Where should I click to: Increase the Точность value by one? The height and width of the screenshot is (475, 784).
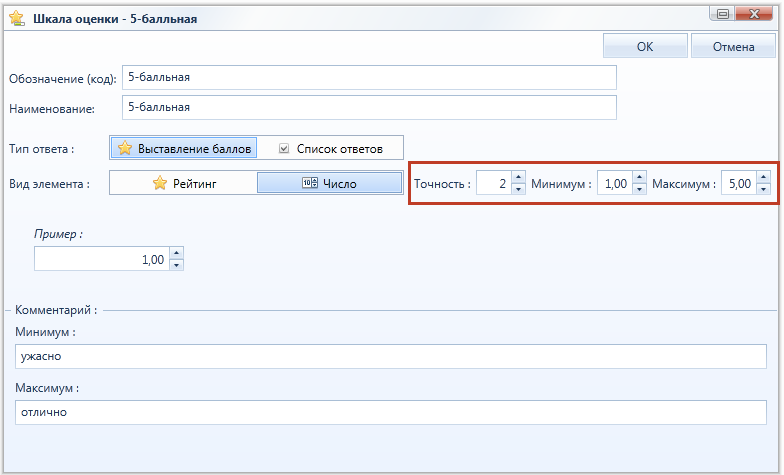point(518,178)
